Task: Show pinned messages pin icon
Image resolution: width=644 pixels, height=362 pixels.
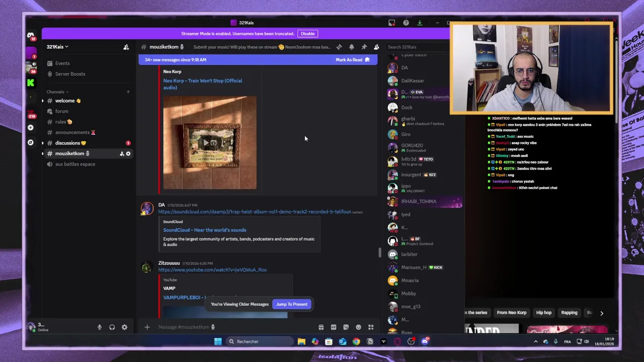Action: point(364,47)
